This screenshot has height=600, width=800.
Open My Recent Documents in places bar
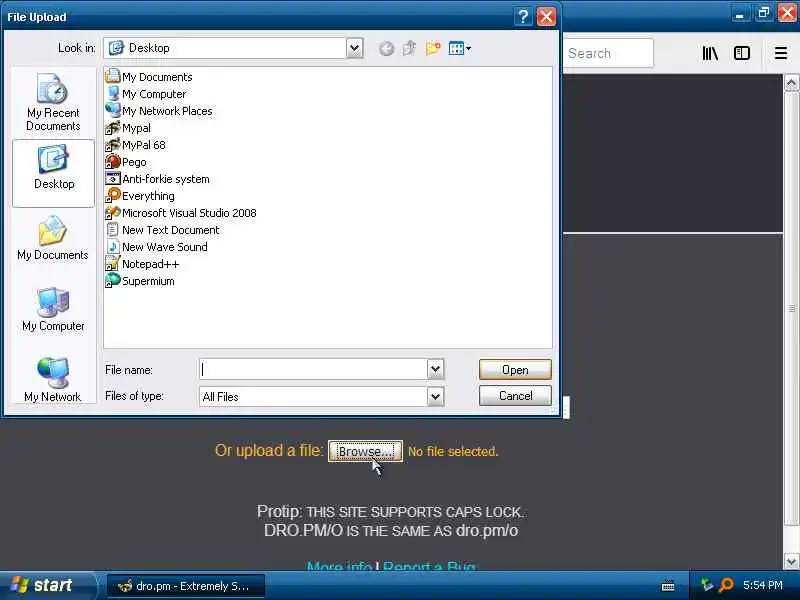pos(53,103)
